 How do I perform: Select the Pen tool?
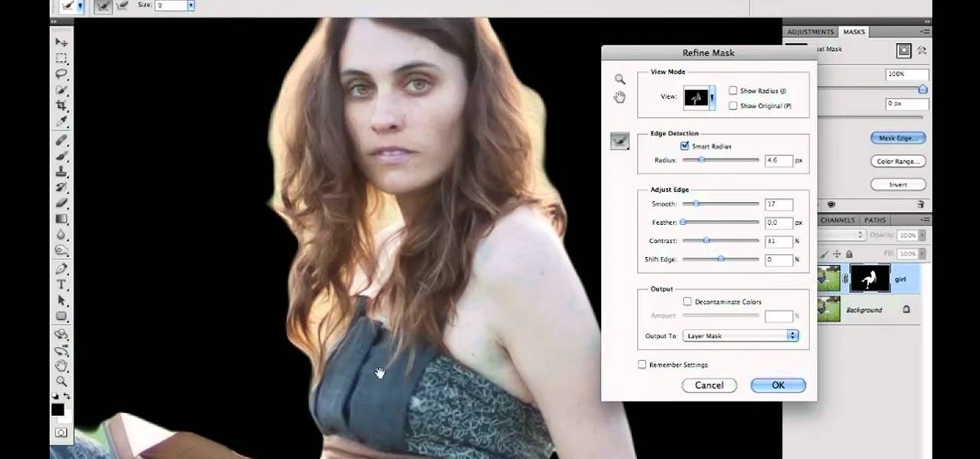[61, 269]
